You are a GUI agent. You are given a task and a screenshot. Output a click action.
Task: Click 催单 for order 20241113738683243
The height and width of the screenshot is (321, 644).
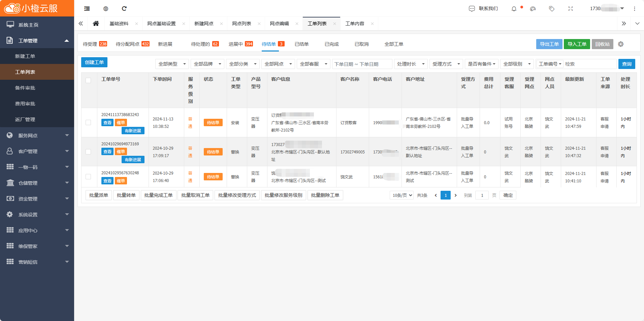(121, 123)
